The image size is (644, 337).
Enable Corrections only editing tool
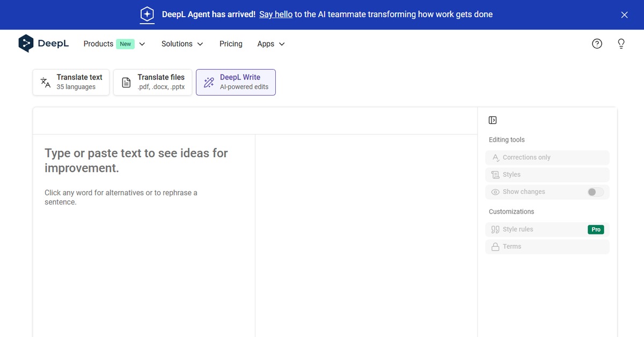point(547,158)
